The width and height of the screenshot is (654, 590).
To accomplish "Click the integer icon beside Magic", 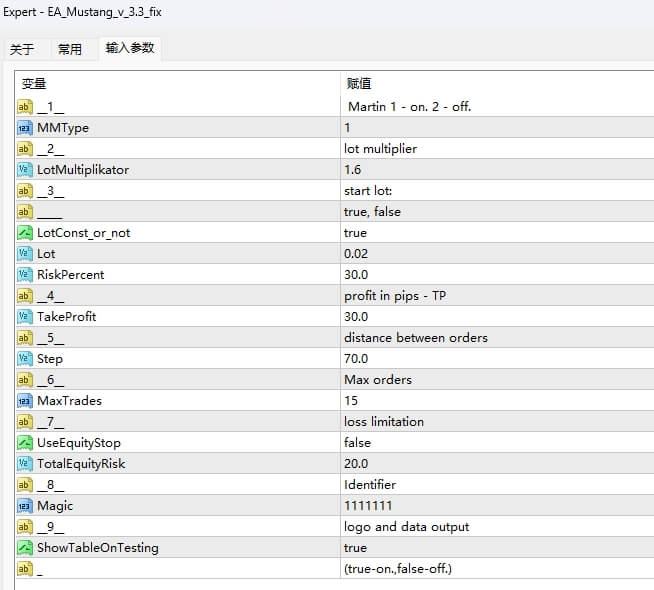I will point(25,506).
